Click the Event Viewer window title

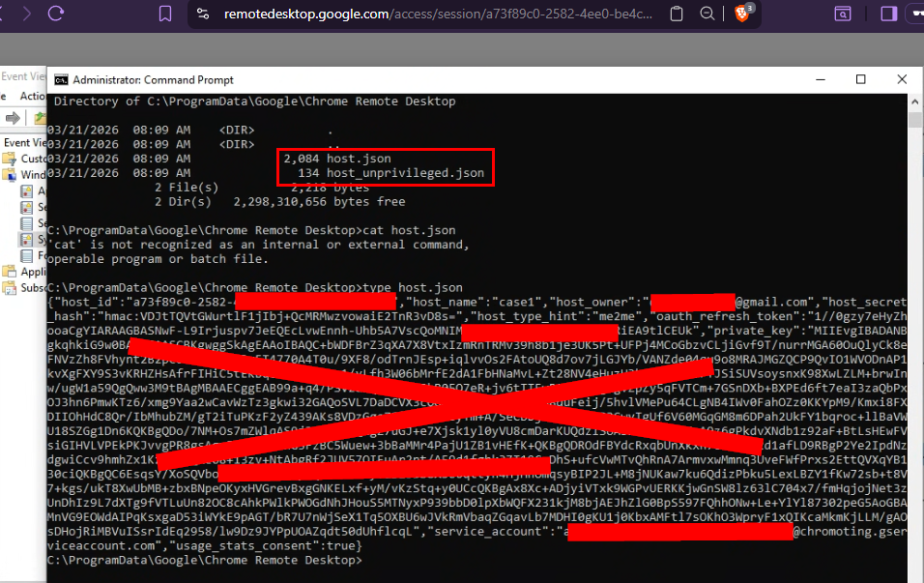pos(23,76)
